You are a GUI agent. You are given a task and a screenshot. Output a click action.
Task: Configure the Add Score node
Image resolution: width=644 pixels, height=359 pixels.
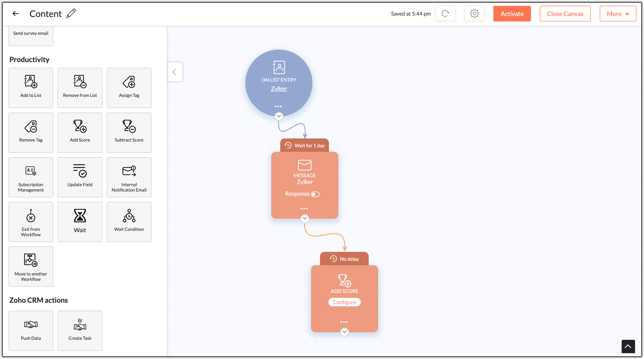tap(344, 302)
